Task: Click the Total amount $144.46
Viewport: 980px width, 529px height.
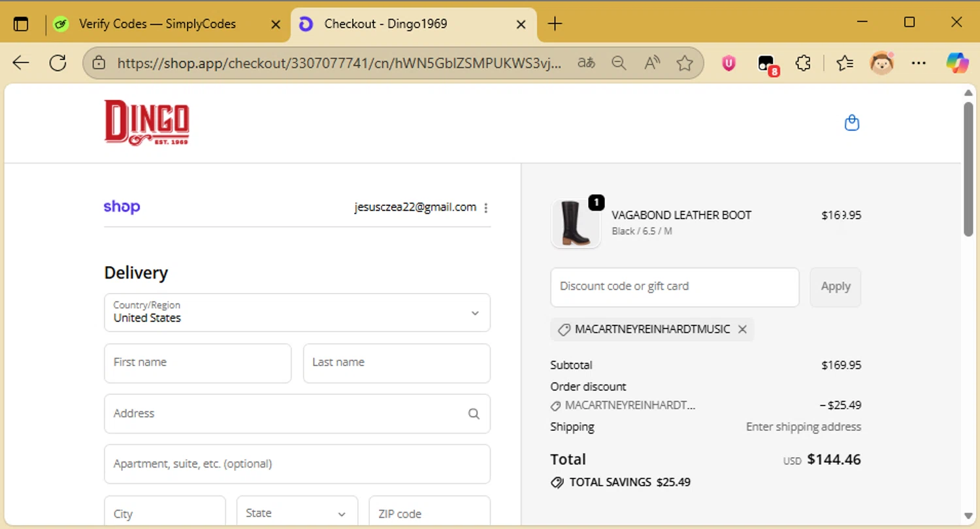Action: (x=834, y=459)
